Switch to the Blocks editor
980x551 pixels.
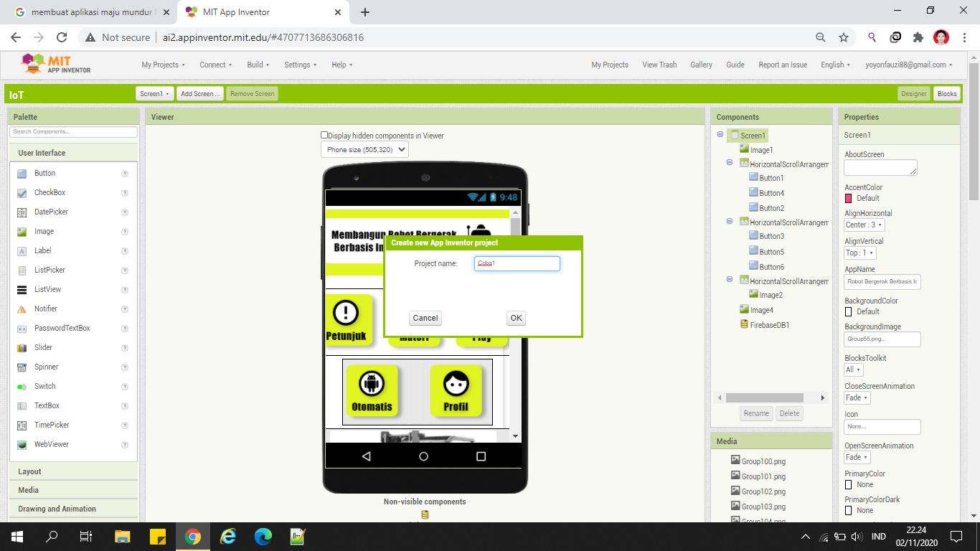tap(947, 94)
